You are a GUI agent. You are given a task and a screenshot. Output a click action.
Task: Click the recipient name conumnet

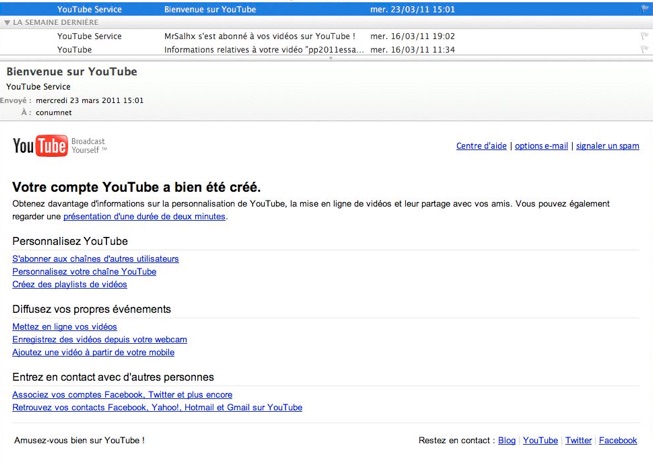tap(54, 112)
